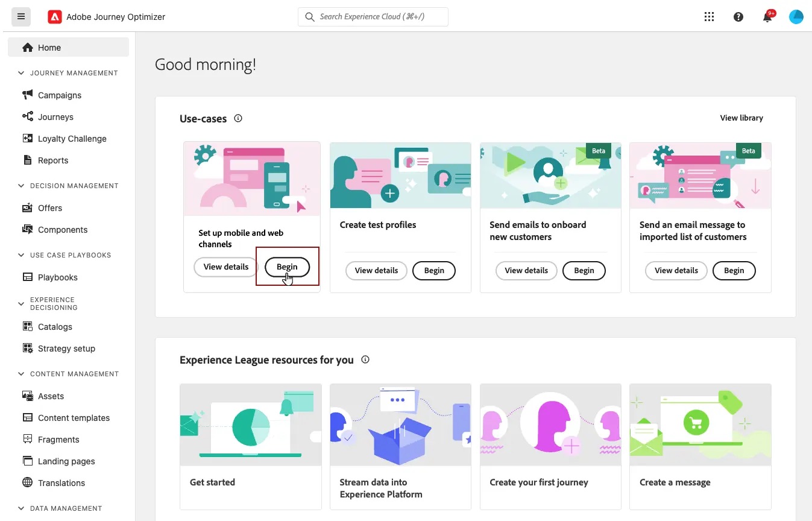
Task: Open Content templates from the sidebar menu
Action: pyautogui.click(x=72, y=417)
